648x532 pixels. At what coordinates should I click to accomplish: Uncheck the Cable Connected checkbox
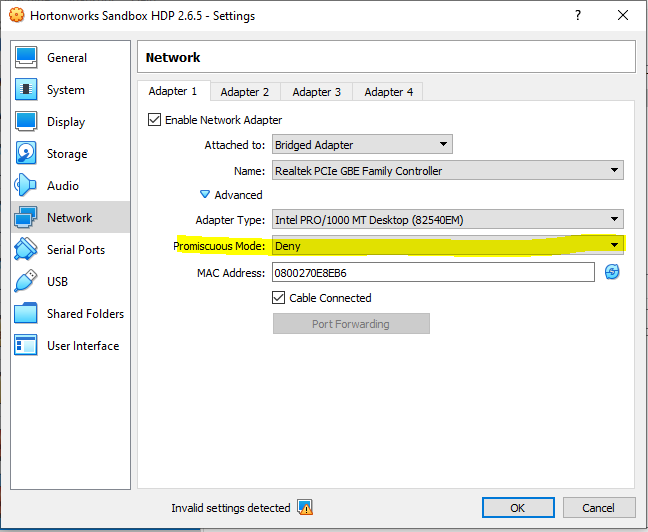(279, 298)
